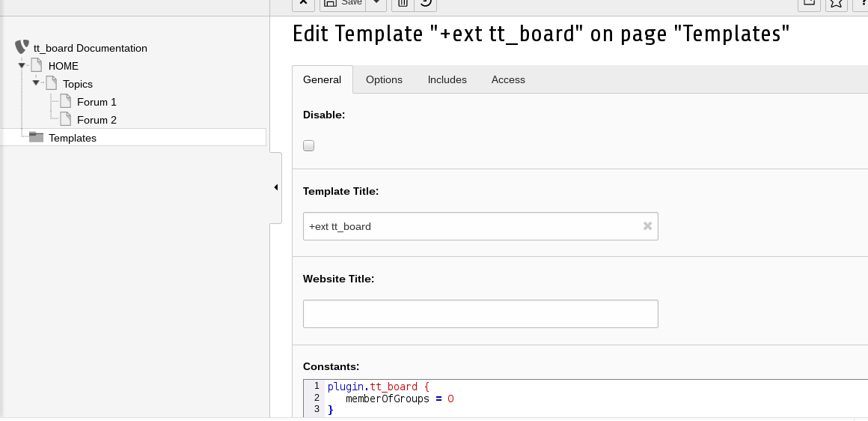
Task: Click the Forum 2 page icon
Action: pos(65,118)
